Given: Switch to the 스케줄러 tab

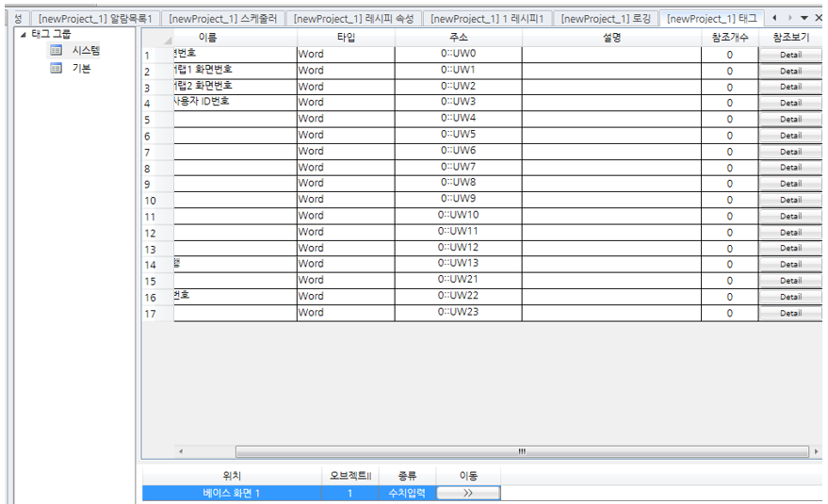Looking at the screenshot, I should click(x=222, y=19).
